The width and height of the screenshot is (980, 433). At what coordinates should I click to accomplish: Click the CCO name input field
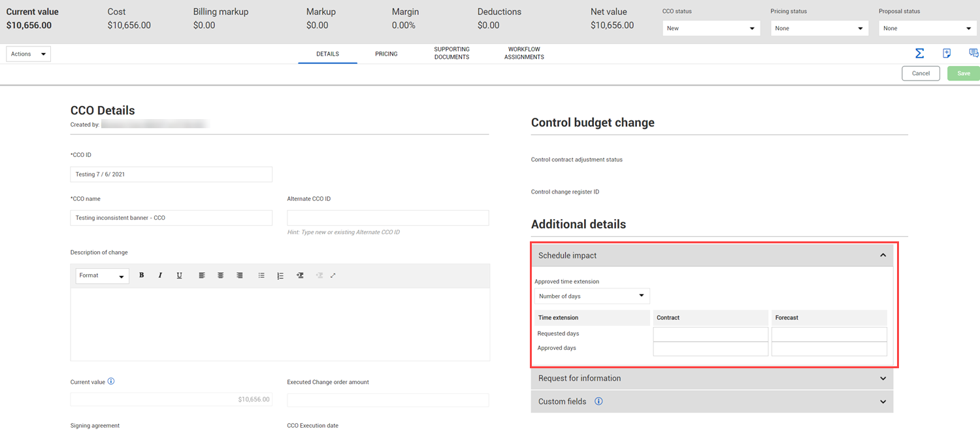click(171, 218)
